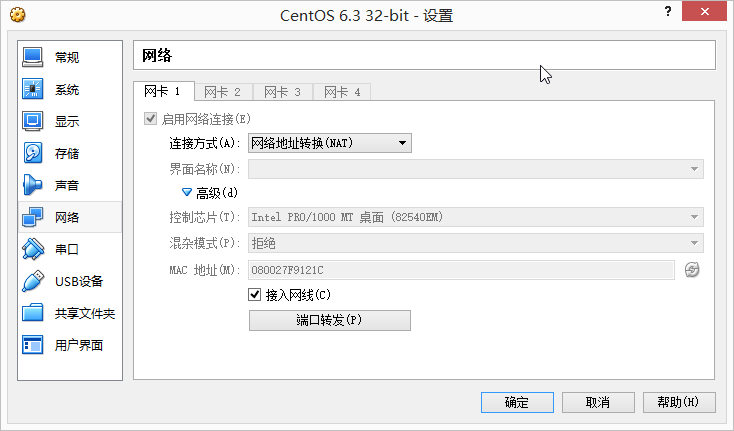Select the 共享文件夹 (Shared Folders) icon
The height and width of the screenshot is (431, 734).
coord(33,313)
